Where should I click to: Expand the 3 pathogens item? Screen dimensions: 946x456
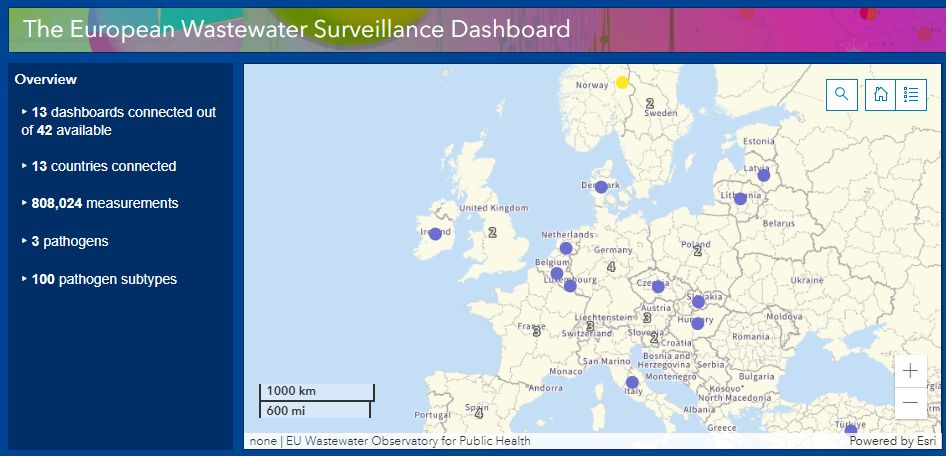coord(65,242)
